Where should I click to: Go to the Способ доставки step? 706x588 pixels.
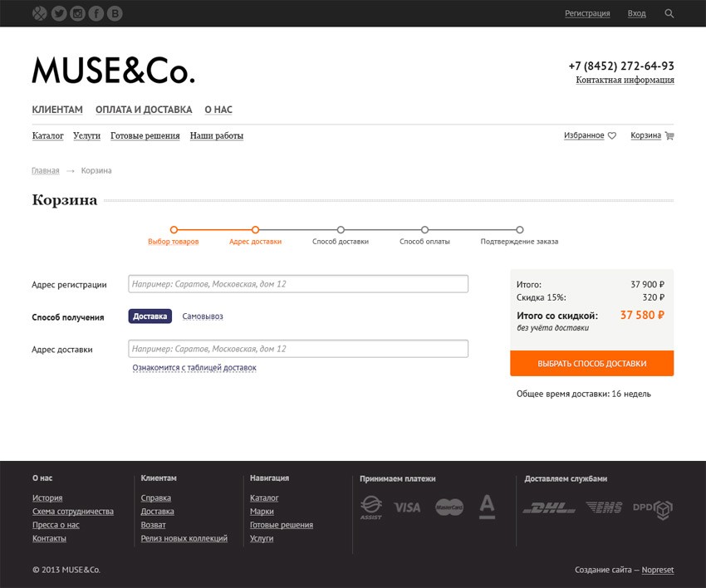click(x=341, y=230)
